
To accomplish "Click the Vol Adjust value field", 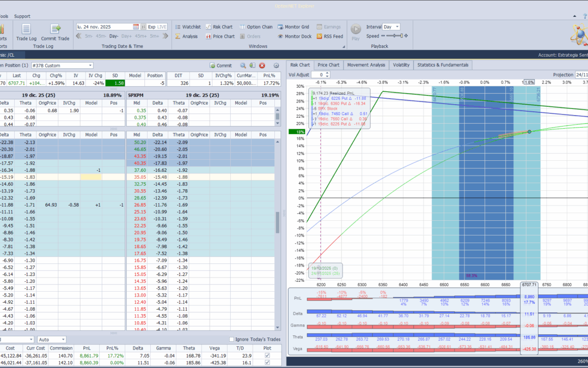I will 318,75.
